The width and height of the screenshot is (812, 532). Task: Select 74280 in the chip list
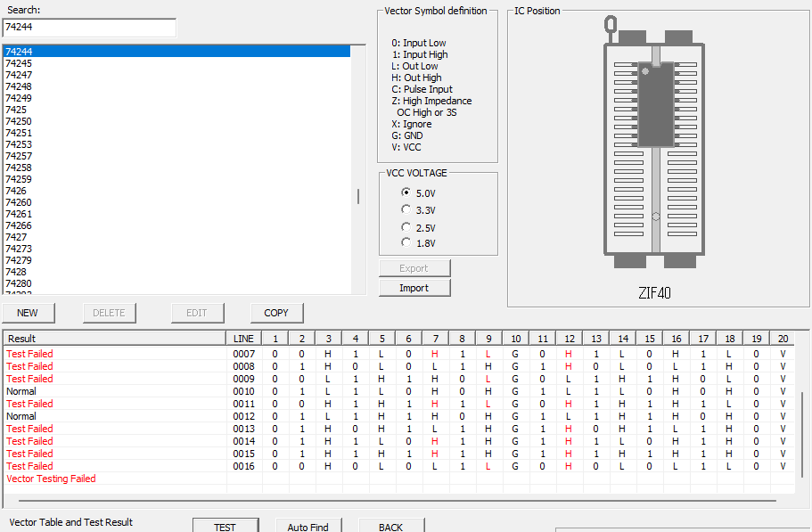point(176,283)
